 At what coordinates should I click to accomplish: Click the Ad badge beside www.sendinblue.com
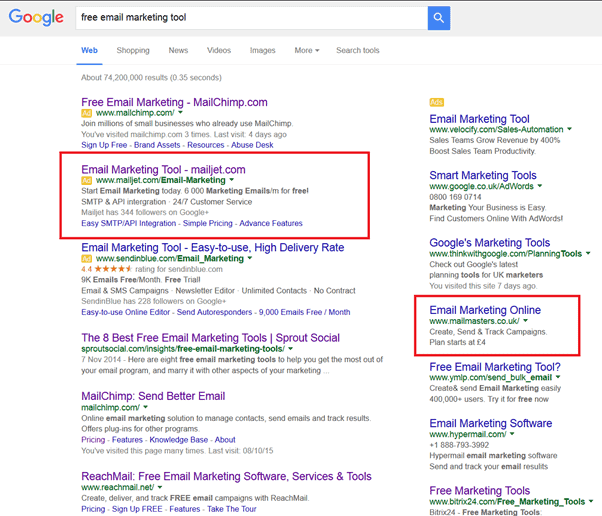86,258
